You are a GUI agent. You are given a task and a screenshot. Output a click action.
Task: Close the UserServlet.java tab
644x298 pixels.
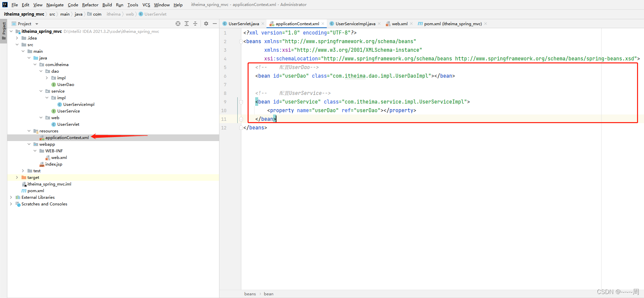click(263, 24)
